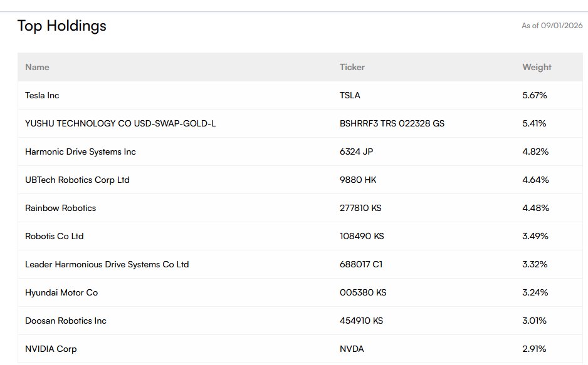Click the 454910 KS ticker
Viewport: 588px width, 365px height.
(362, 321)
